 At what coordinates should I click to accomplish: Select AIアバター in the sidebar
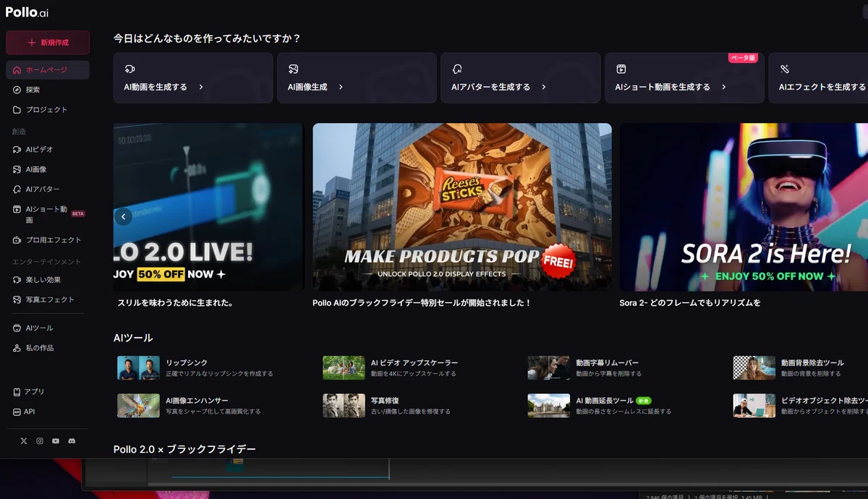point(48,189)
